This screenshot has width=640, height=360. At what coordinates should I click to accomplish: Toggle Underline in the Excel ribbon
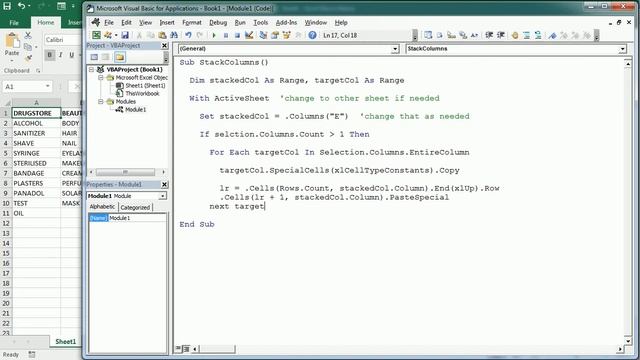(71, 55)
